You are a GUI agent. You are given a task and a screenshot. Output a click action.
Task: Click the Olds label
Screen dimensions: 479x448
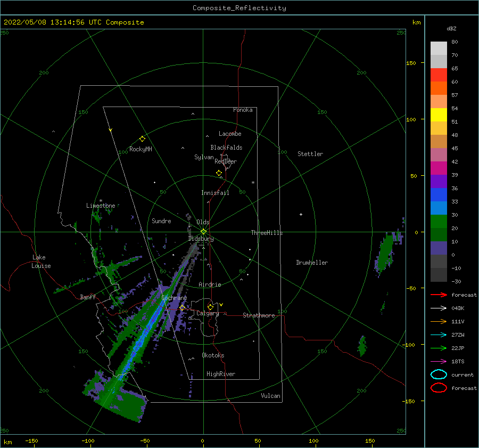(203, 222)
